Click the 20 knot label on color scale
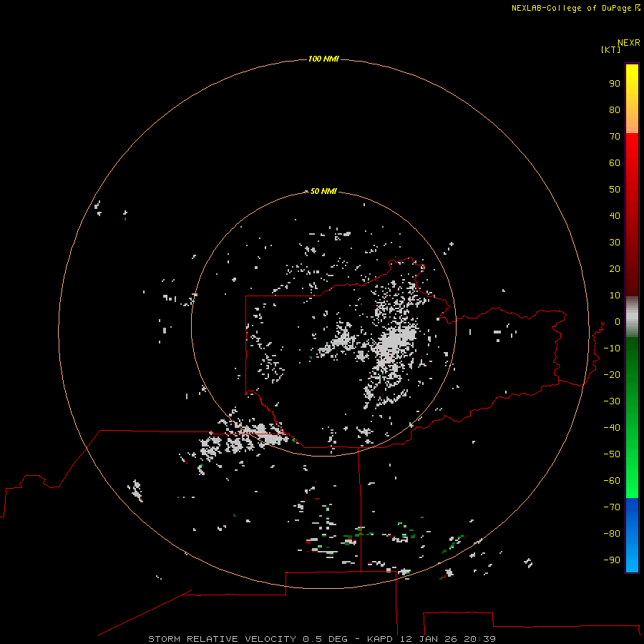The height and width of the screenshot is (644, 644). (x=615, y=269)
